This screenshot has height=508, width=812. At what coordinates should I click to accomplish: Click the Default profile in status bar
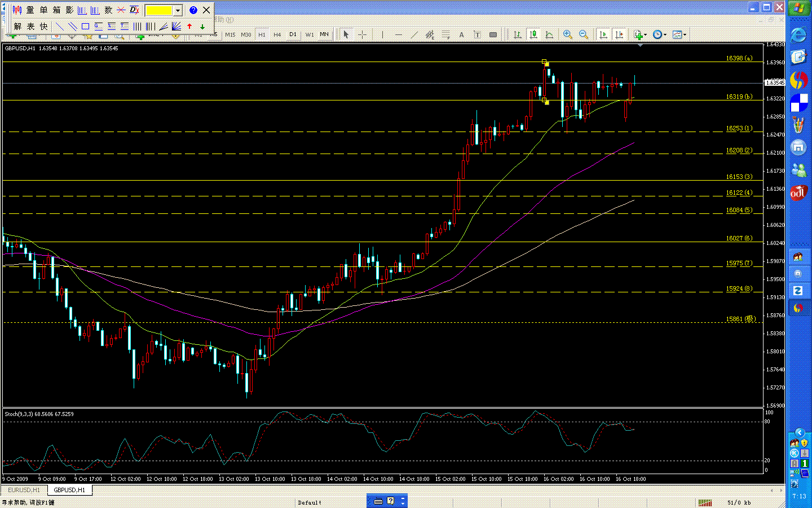(x=310, y=502)
